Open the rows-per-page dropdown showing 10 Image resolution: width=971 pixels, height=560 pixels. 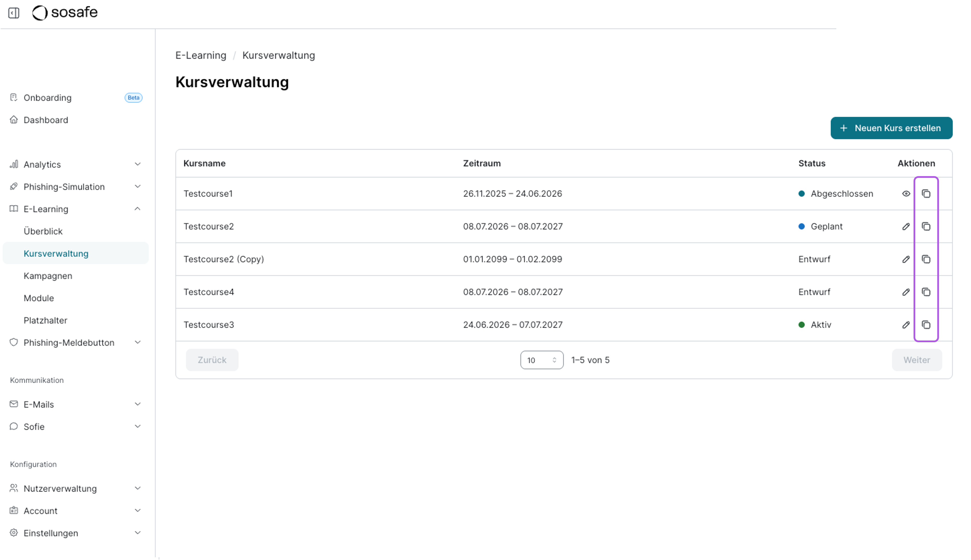coord(542,360)
